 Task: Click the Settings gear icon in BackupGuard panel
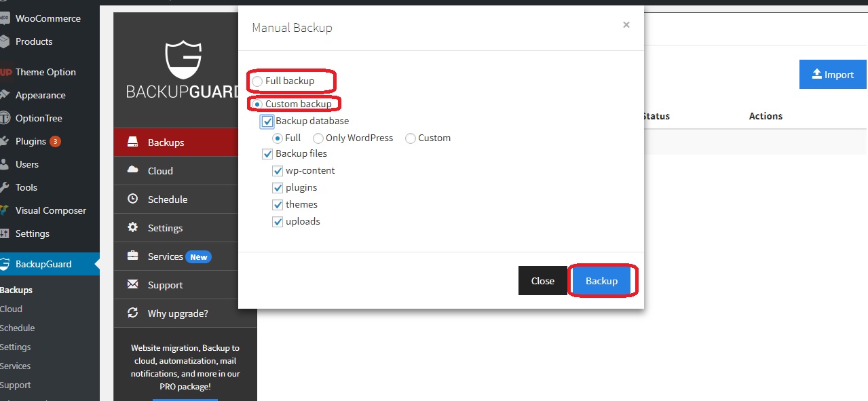tap(133, 228)
